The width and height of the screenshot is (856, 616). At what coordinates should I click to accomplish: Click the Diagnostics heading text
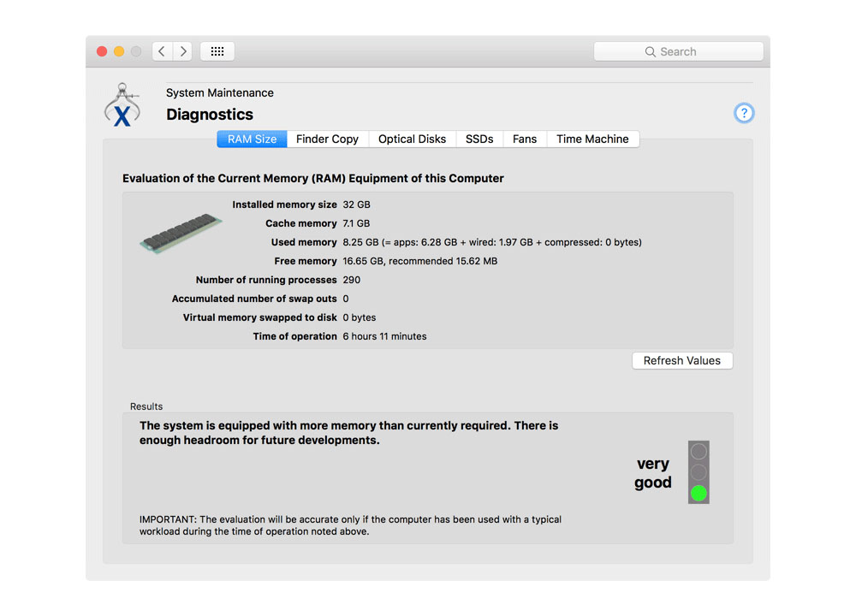[x=210, y=115]
